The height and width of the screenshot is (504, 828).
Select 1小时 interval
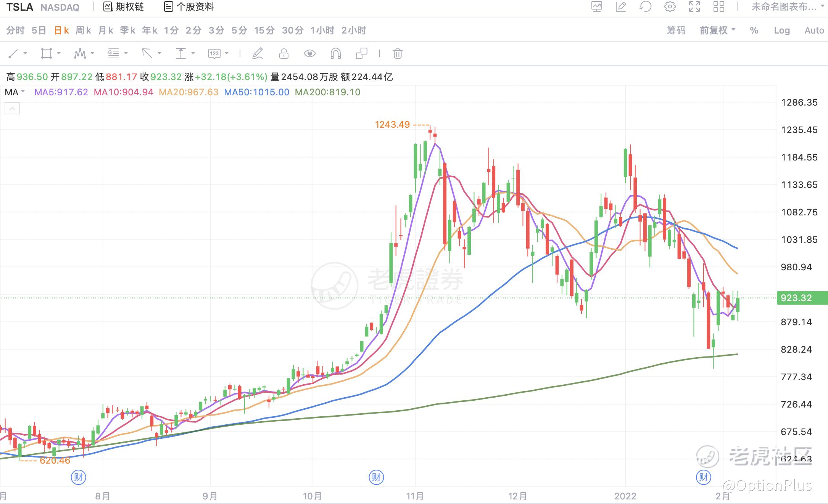pos(322,30)
